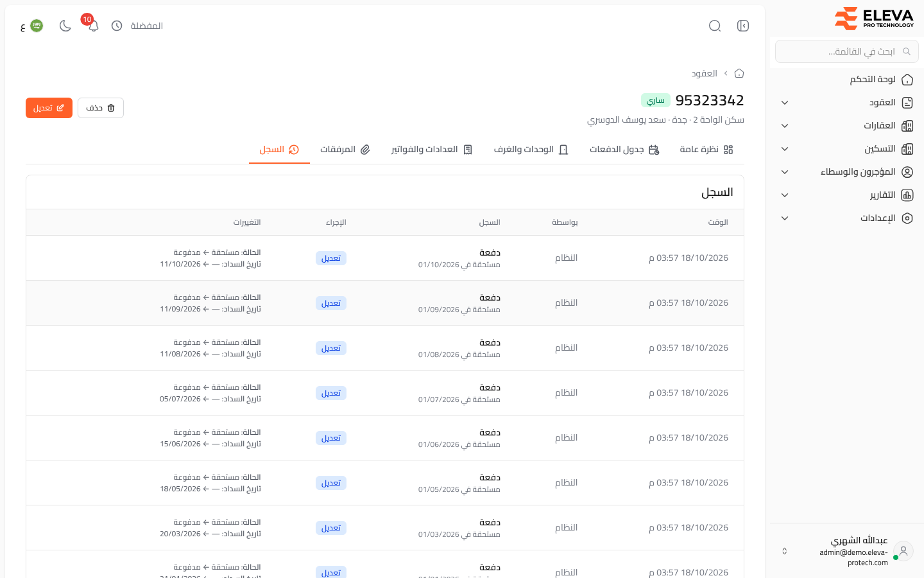Click the المؤجرون والوسطاء person icon
The height and width of the screenshot is (578, 924).
[x=907, y=172]
